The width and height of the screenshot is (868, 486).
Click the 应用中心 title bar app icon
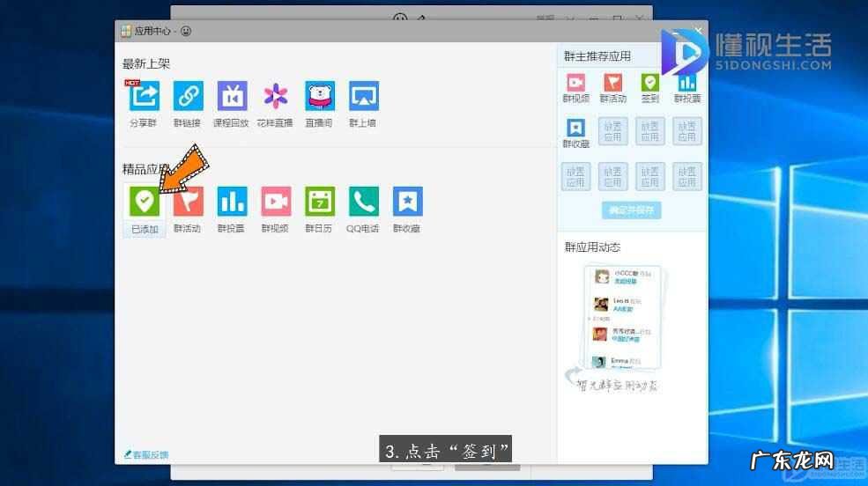point(126,31)
